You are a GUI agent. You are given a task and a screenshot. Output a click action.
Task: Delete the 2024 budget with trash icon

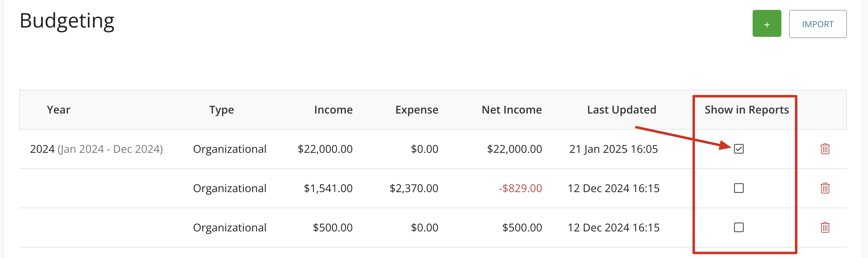point(825,149)
